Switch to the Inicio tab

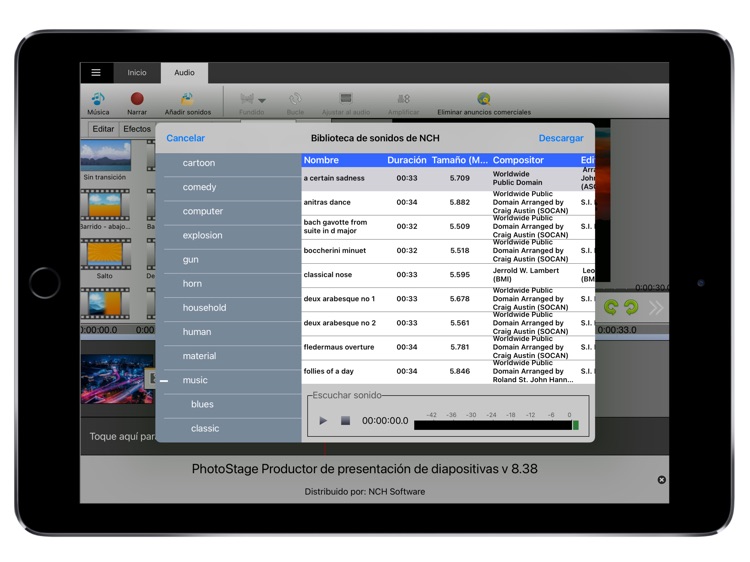[x=137, y=73]
